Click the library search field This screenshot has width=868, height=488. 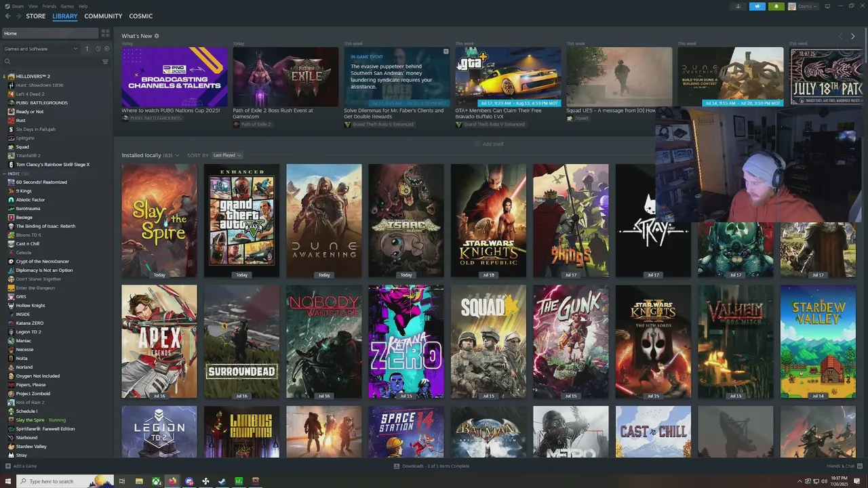coord(51,62)
